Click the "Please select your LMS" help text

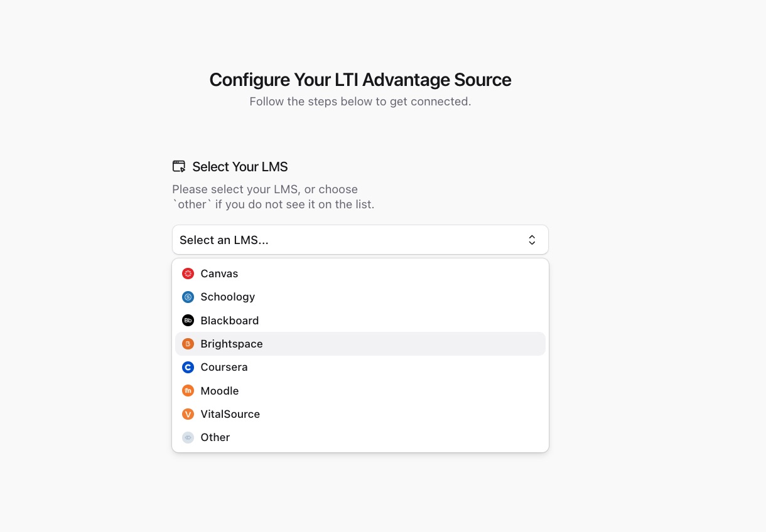pyautogui.click(x=273, y=197)
